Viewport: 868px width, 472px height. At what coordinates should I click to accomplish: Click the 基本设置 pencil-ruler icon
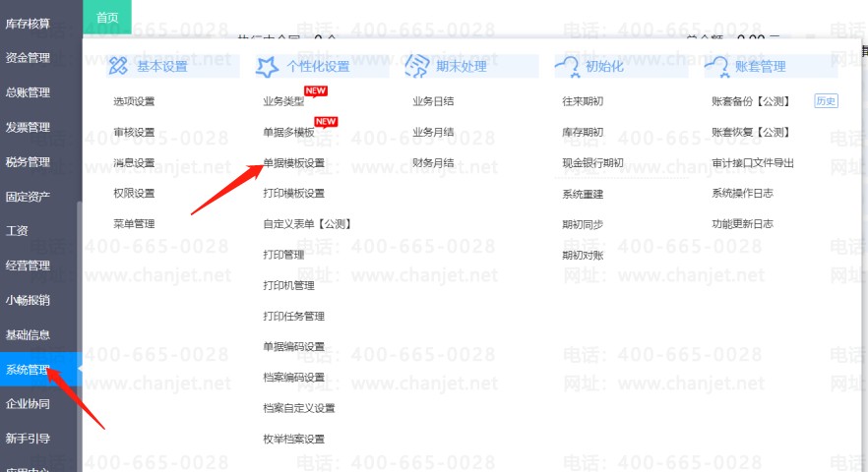coord(118,66)
